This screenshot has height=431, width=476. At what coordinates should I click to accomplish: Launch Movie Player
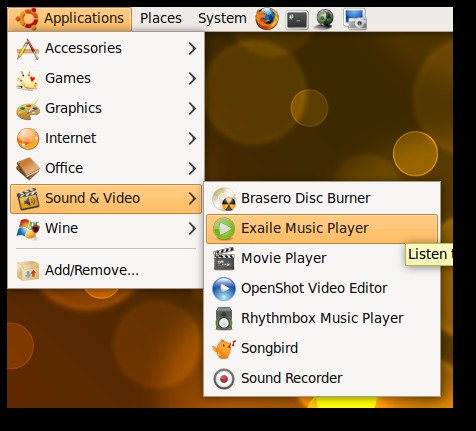(x=322, y=259)
